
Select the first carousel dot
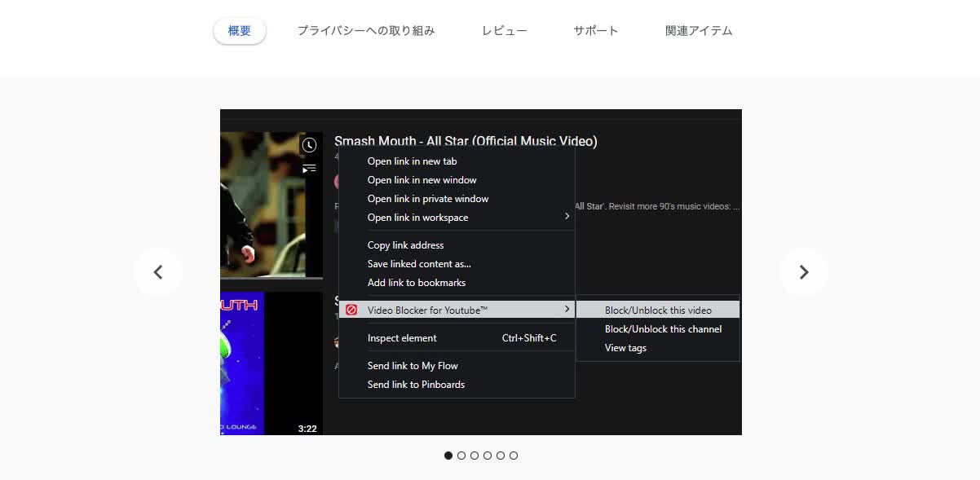coord(448,456)
